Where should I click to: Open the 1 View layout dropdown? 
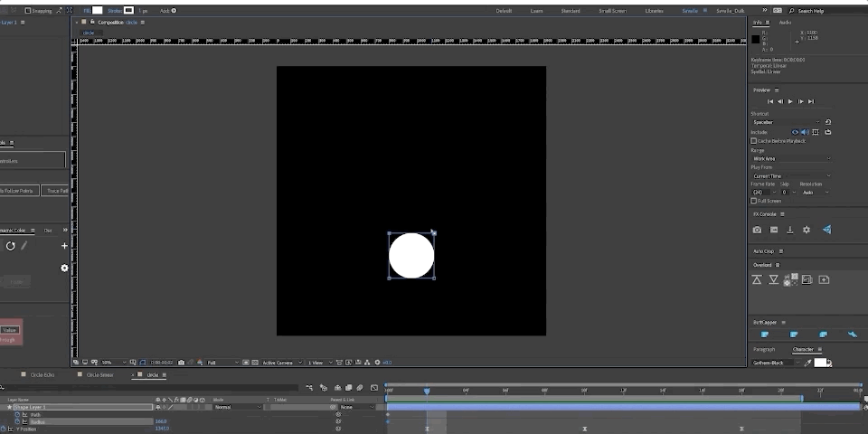point(320,363)
